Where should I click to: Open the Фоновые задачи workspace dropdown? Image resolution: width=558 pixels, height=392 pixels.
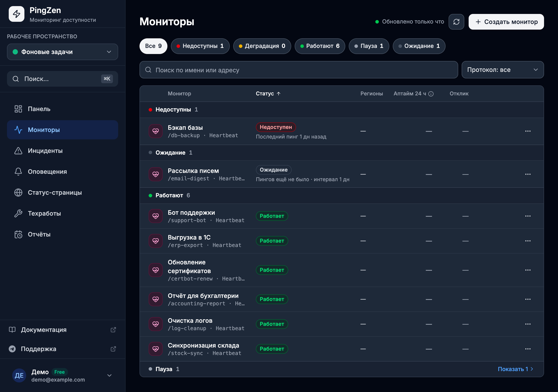click(63, 52)
